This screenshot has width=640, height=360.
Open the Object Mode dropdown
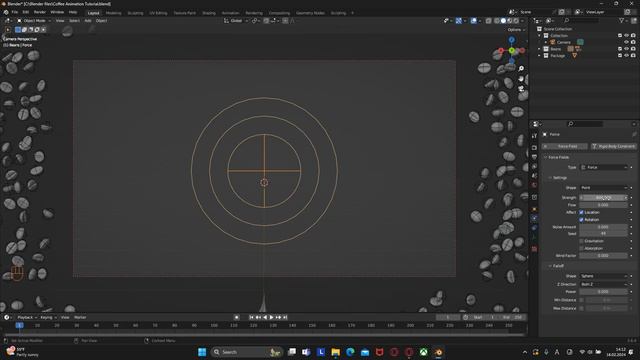click(x=34, y=21)
